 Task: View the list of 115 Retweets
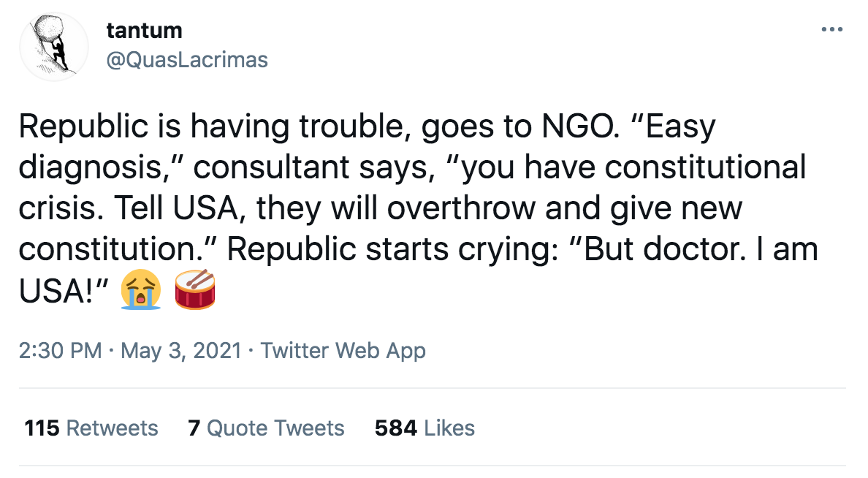(x=91, y=428)
